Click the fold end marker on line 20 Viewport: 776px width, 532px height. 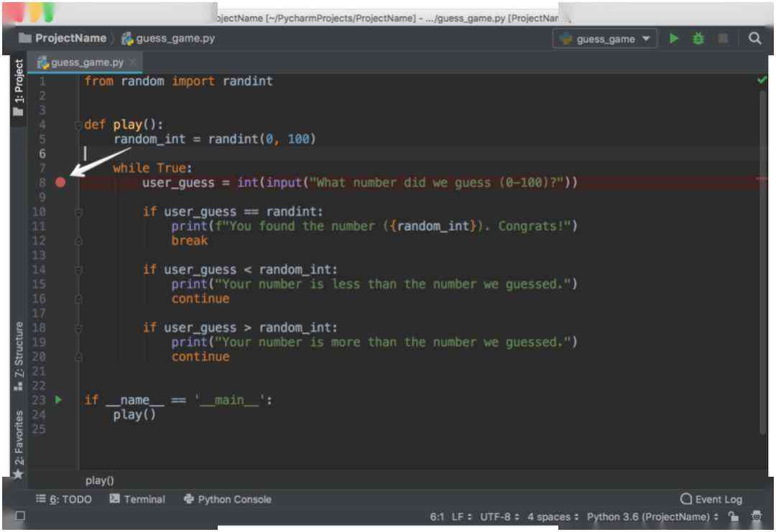point(78,357)
